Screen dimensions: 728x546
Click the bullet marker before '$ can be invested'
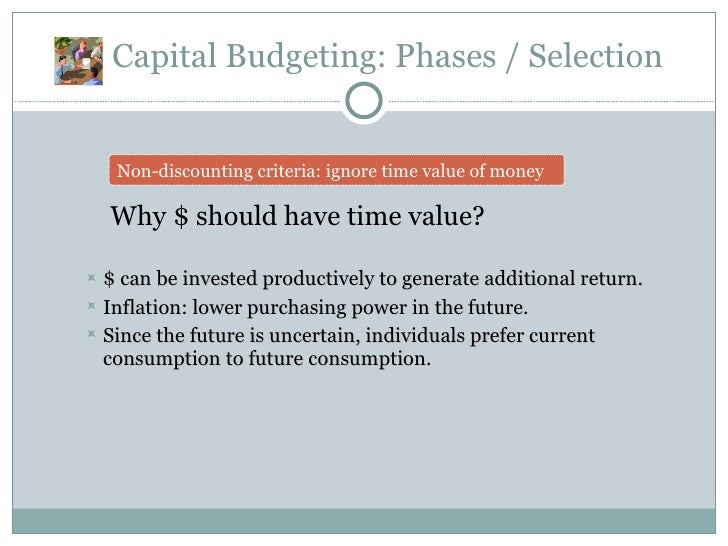click(x=91, y=278)
